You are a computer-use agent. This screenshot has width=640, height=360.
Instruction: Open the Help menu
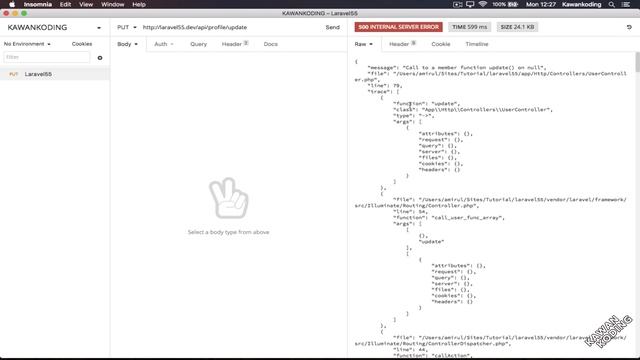pyautogui.click(x=139, y=4)
